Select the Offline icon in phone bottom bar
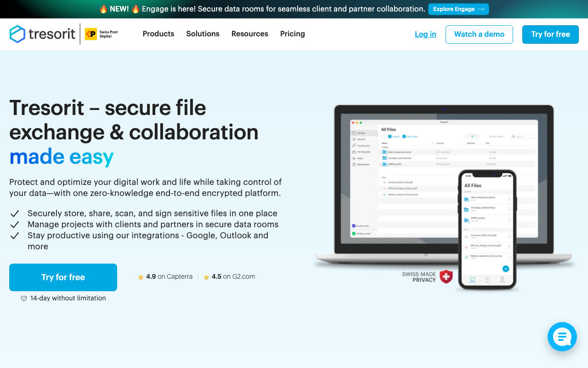Viewport: 588px width, 368px height. click(x=502, y=278)
